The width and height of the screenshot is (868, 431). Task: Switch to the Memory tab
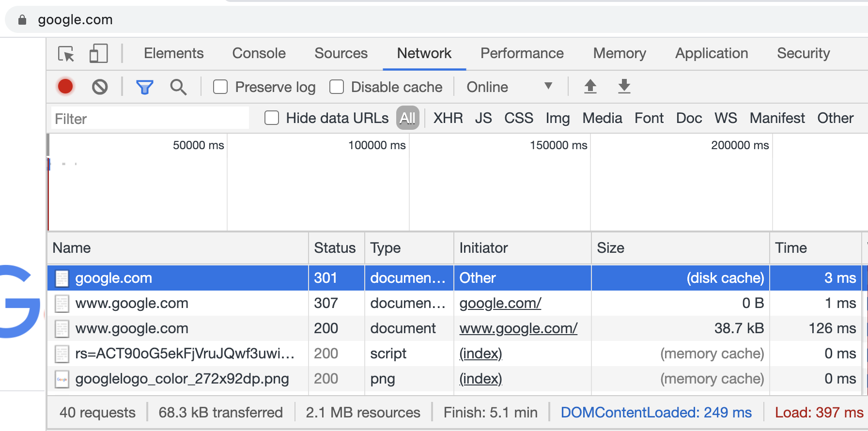(x=620, y=53)
